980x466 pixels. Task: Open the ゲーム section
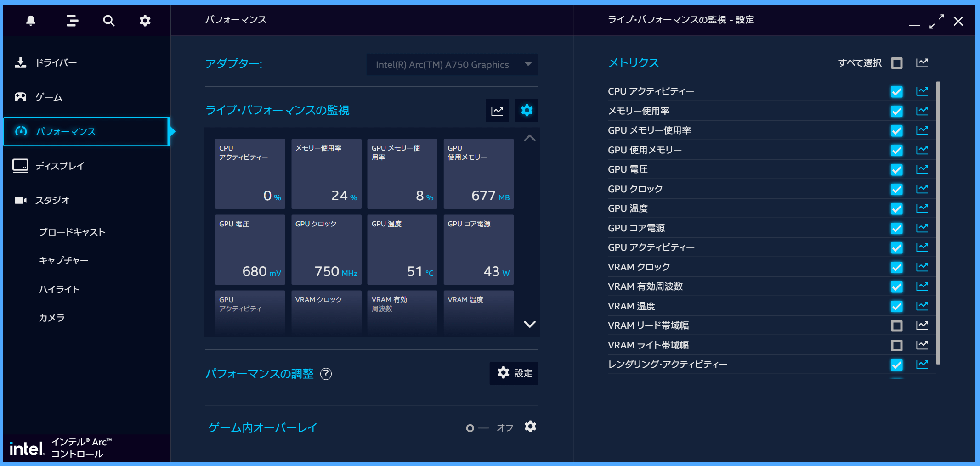(86, 97)
